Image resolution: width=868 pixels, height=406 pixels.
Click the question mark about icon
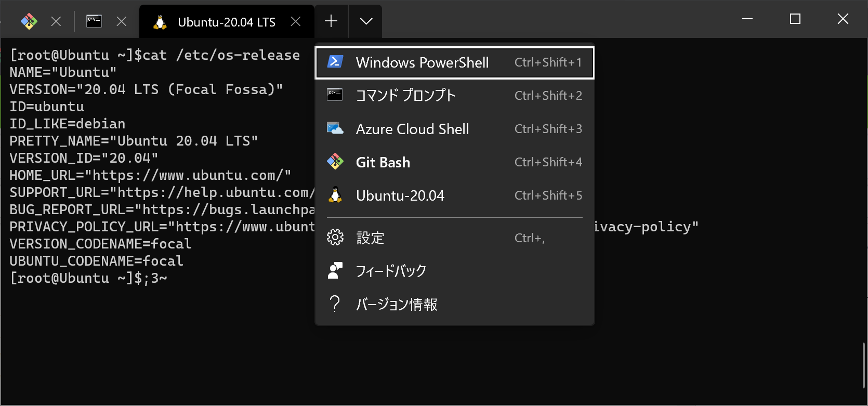[x=335, y=304]
